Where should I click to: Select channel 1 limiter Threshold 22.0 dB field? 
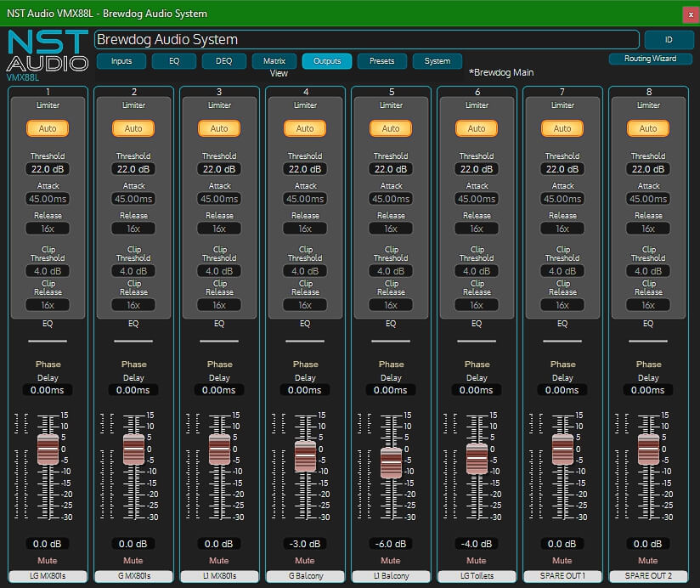tap(48, 169)
